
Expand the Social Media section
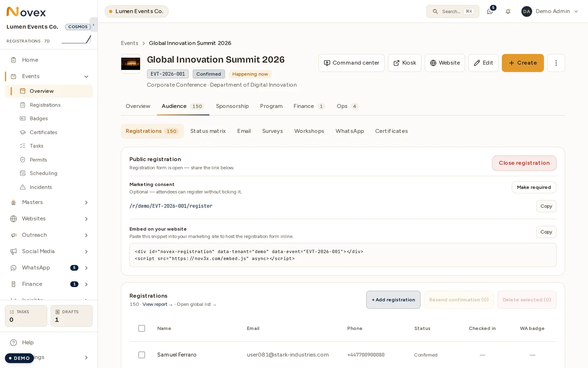[x=86, y=251]
